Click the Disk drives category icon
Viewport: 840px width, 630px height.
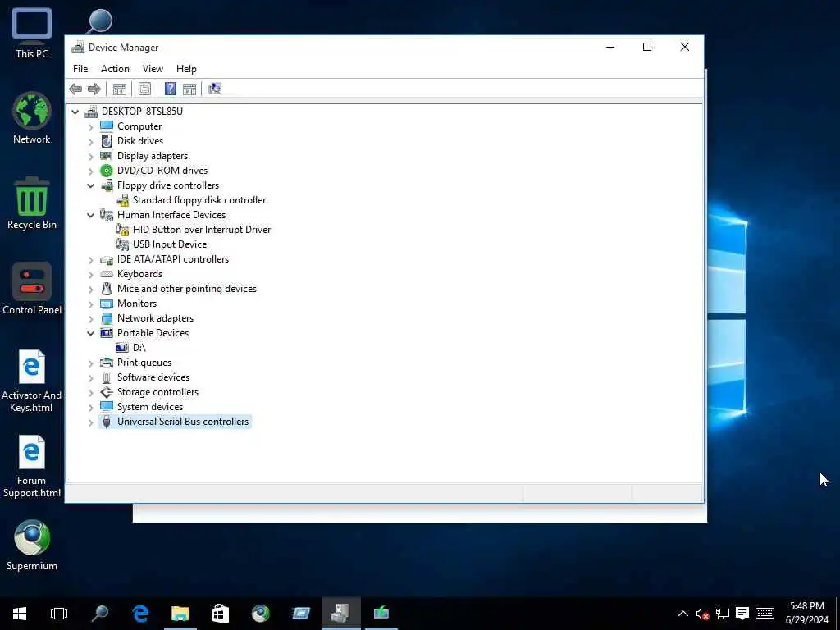[107, 141]
